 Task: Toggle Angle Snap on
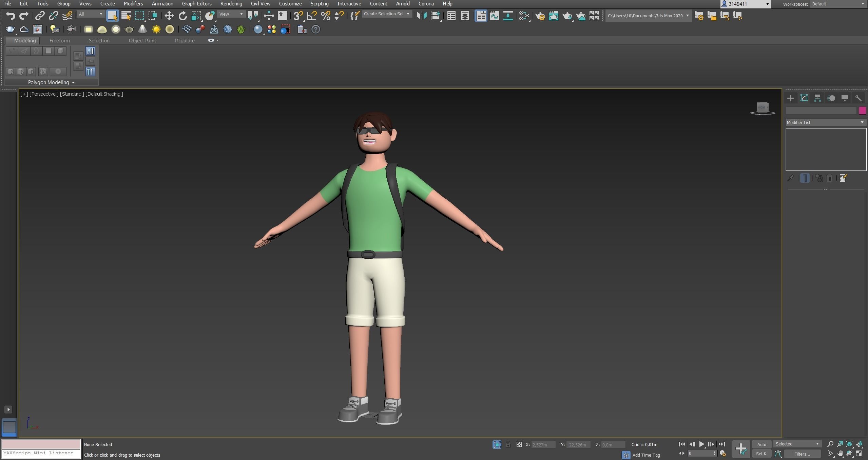(x=312, y=16)
